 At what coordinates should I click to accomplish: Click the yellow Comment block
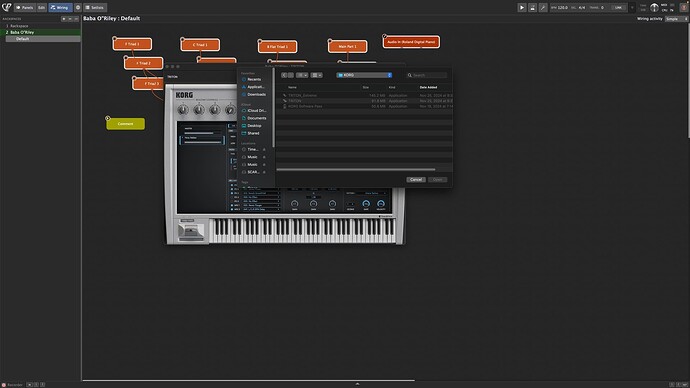click(x=125, y=124)
